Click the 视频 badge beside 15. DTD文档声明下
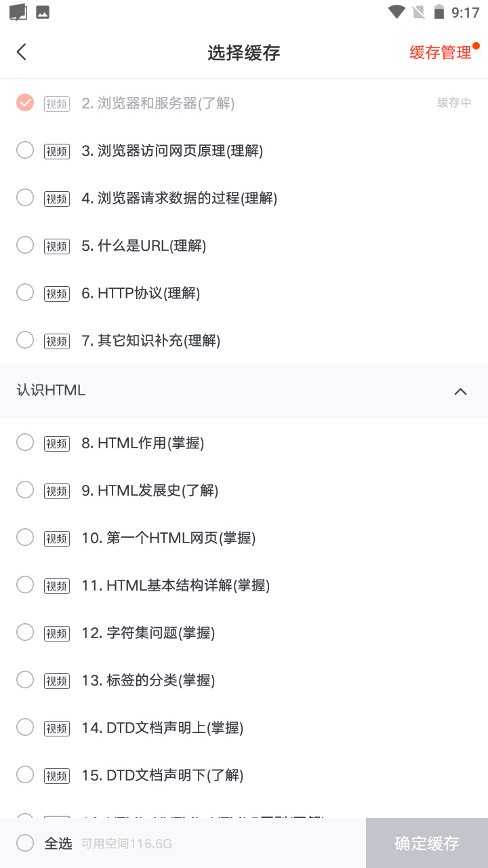 pos(56,776)
